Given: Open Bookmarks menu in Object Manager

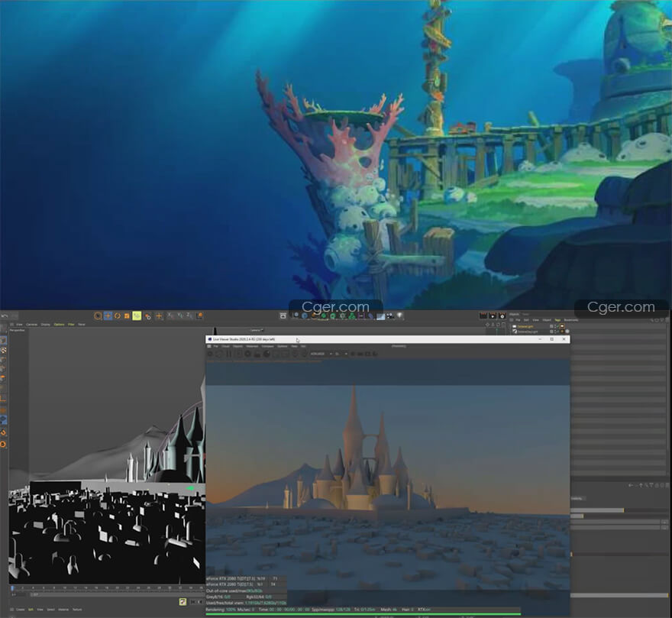Looking at the screenshot, I should (571, 320).
